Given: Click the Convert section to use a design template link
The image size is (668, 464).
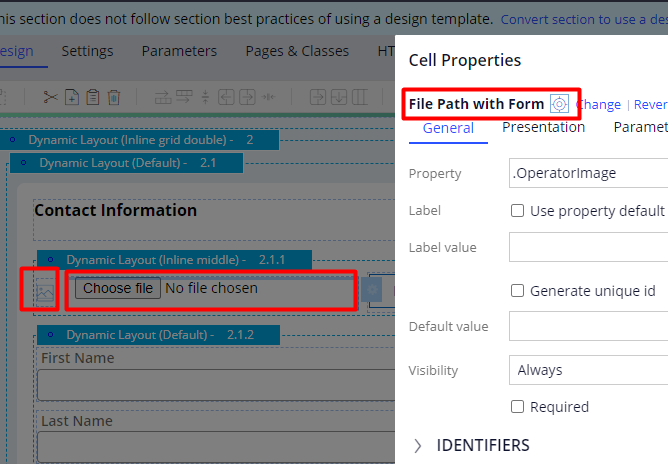Looking at the screenshot, I should [584, 20].
